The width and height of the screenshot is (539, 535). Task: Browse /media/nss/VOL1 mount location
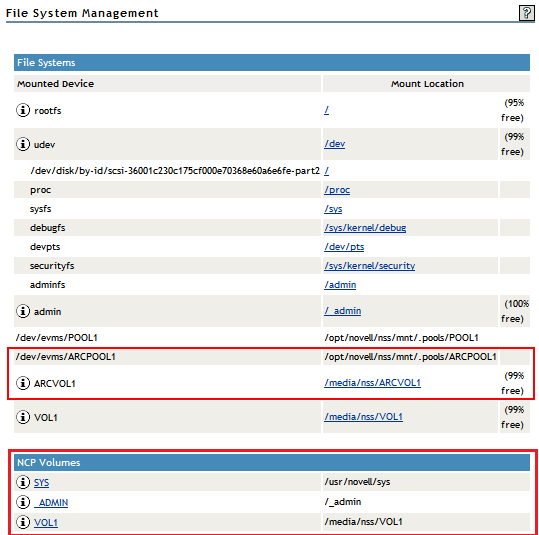coord(363,417)
